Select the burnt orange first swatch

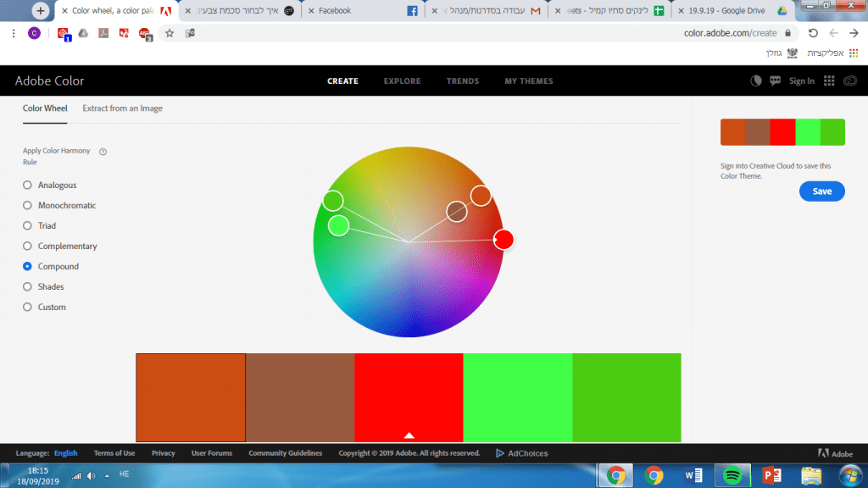pos(191,398)
